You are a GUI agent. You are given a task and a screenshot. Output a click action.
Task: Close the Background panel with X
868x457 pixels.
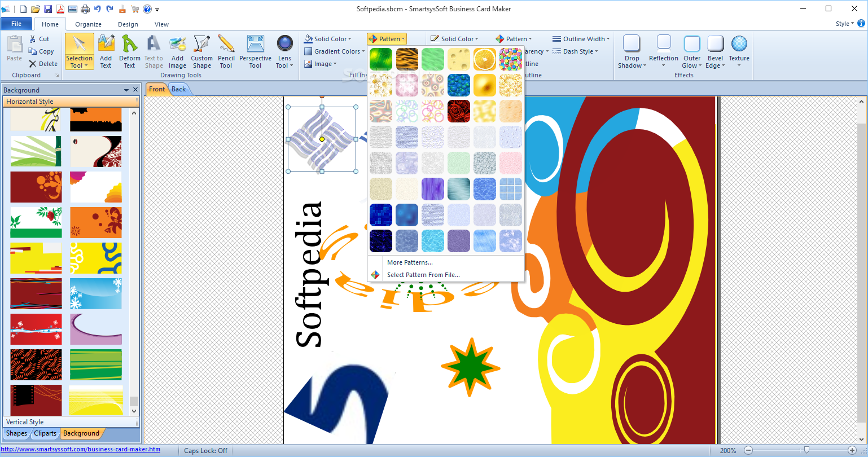tap(135, 90)
